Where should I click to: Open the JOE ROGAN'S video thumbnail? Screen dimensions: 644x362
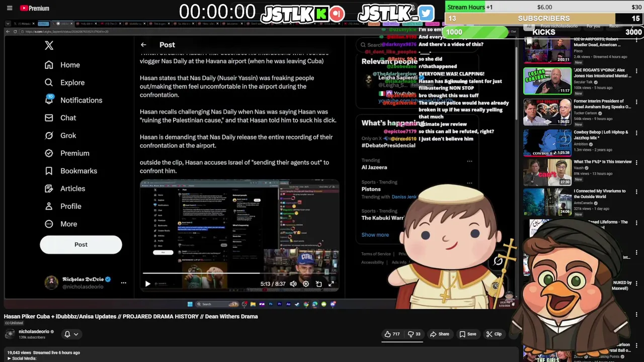pos(547,81)
